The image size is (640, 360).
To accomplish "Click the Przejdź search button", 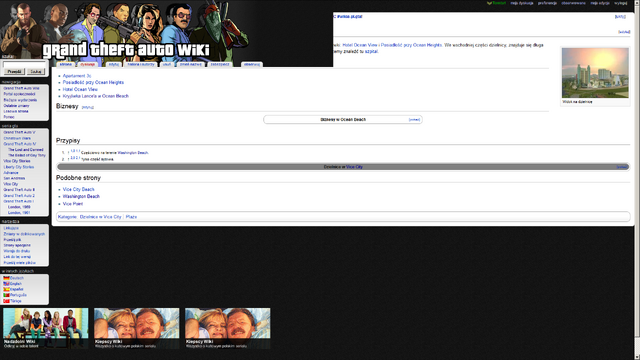I will click(x=14, y=71).
